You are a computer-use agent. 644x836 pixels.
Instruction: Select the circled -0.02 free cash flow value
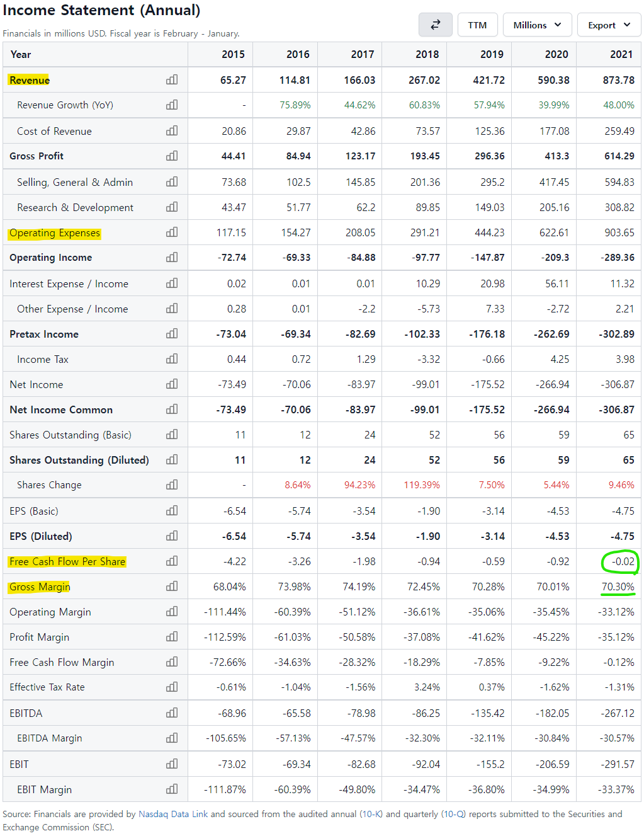pos(624,561)
